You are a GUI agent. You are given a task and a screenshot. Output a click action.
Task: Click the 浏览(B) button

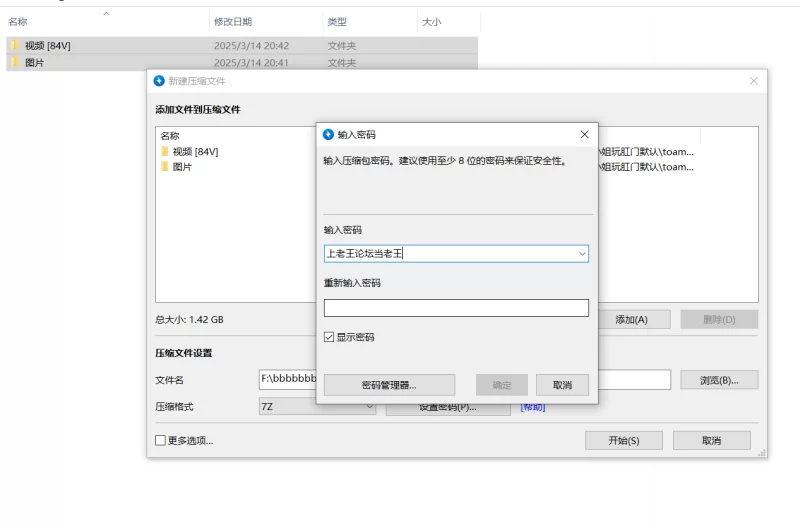pyautogui.click(x=719, y=380)
